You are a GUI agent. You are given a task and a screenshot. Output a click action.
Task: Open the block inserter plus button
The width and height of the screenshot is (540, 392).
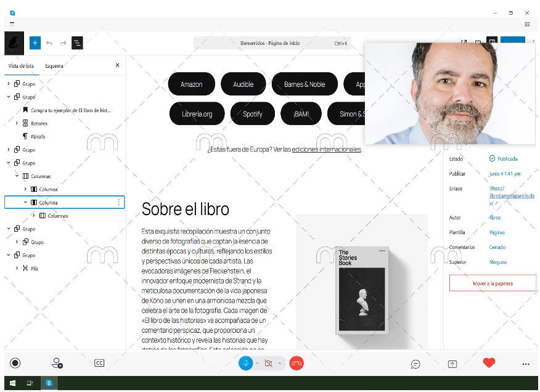tap(35, 43)
